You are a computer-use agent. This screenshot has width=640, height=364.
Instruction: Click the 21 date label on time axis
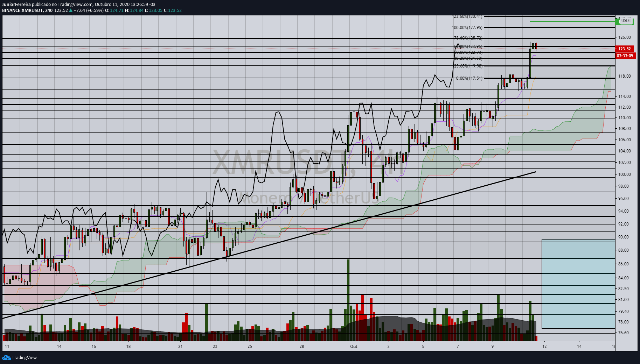click(x=180, y=347)
